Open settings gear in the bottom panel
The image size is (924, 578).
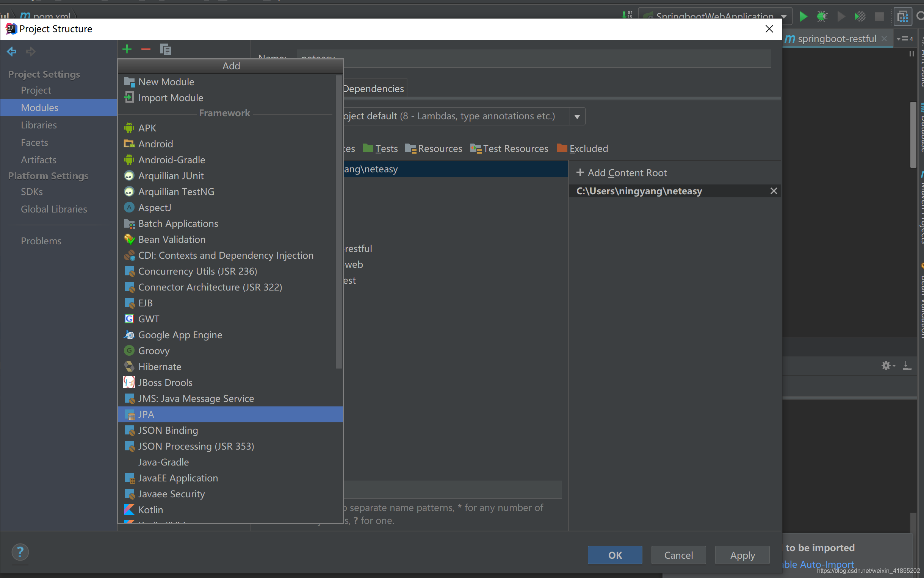pyautogui.click(x=888, y=366)
